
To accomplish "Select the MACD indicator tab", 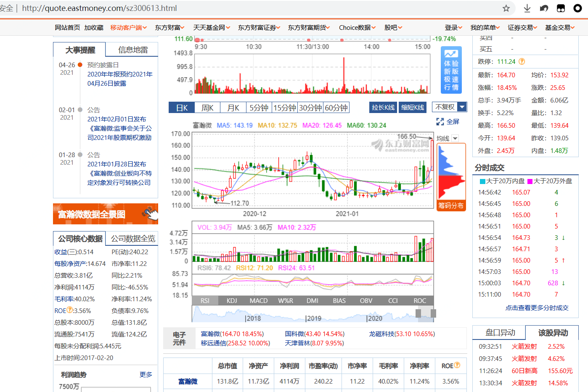I will pos(259,301).
